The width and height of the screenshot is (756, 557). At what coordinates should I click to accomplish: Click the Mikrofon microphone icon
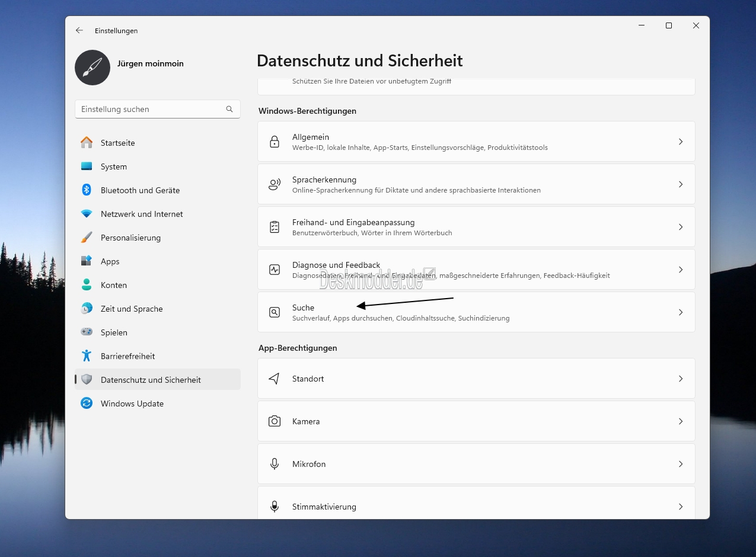275,464
